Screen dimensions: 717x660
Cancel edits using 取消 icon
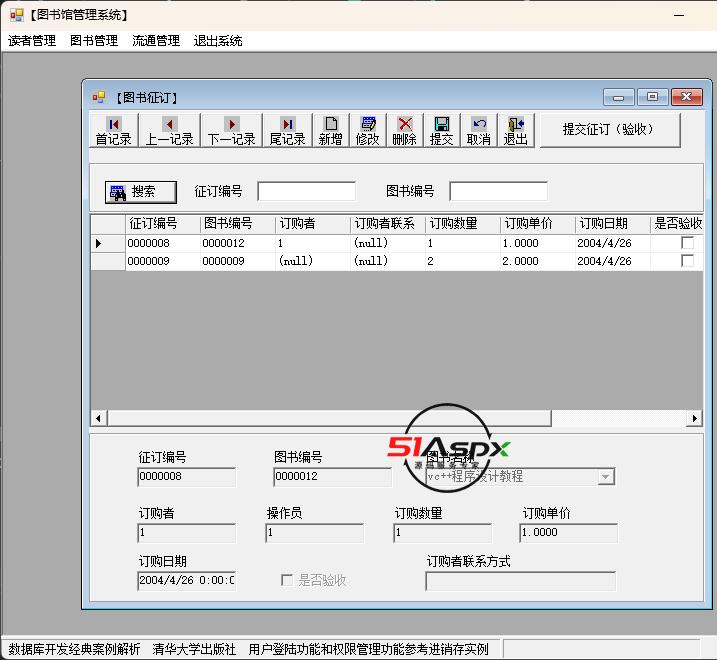tap(479, 131)
